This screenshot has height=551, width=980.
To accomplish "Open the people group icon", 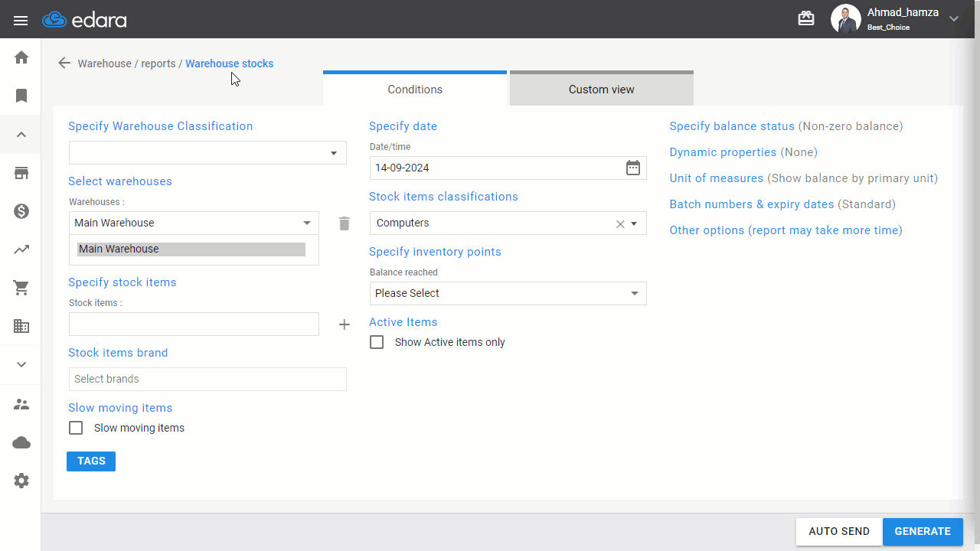I will point(21,404).
